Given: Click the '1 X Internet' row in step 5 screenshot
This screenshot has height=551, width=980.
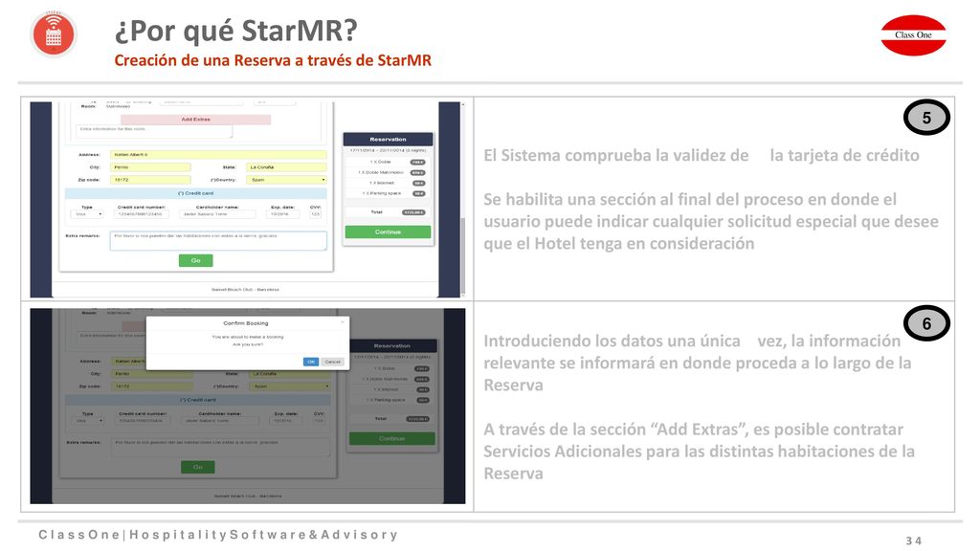Looking at the screenshot, I should (x=388, y=183).
